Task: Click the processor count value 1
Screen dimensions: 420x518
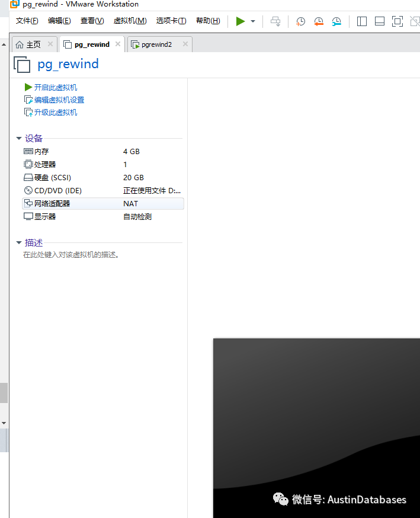Action: click(125, 165)
